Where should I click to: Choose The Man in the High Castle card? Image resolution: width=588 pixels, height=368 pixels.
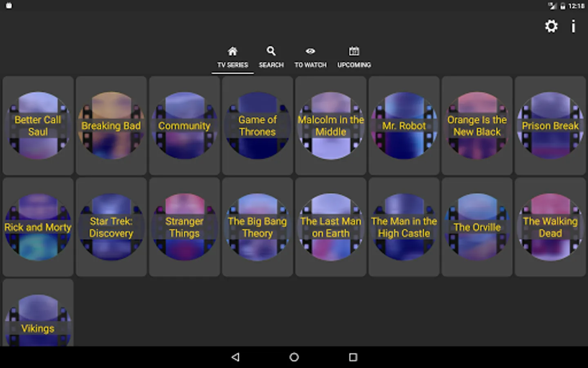click(404, 227)
